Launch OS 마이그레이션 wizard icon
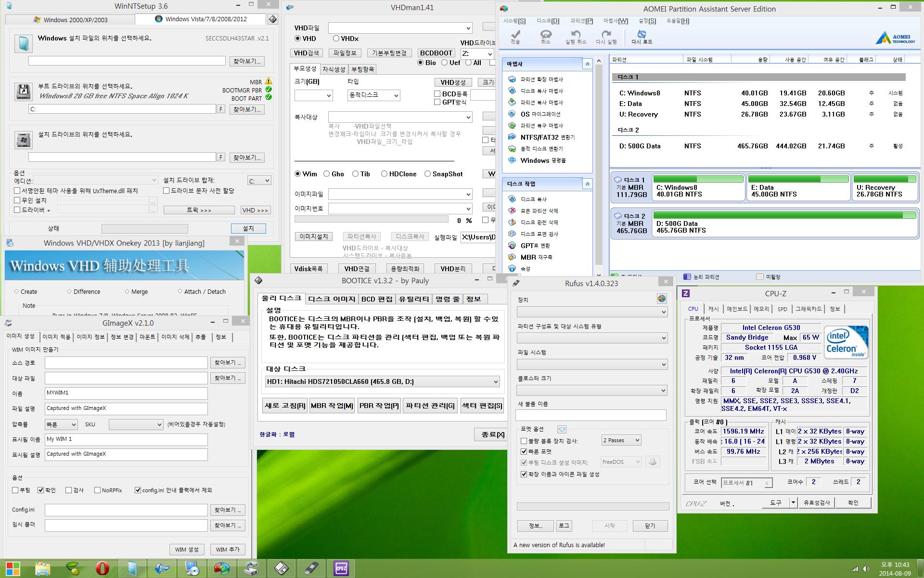The image size is (924, 578). [x=512, y=114]
